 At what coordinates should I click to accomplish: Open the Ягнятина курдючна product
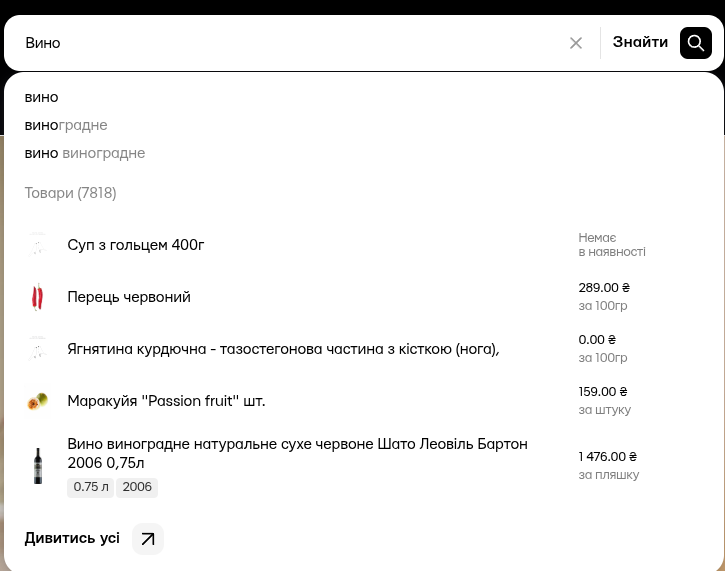(x=283, y=348)
